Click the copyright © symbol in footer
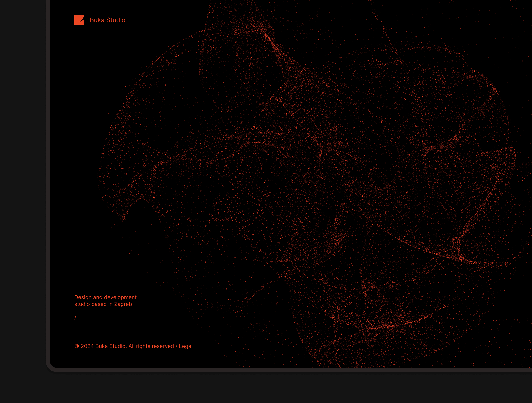 [77, 346]
